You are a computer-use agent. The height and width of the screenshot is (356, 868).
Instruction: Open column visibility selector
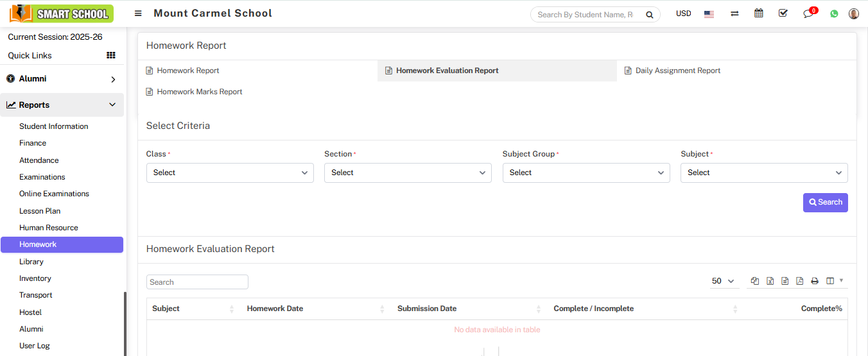click(834, 281)
